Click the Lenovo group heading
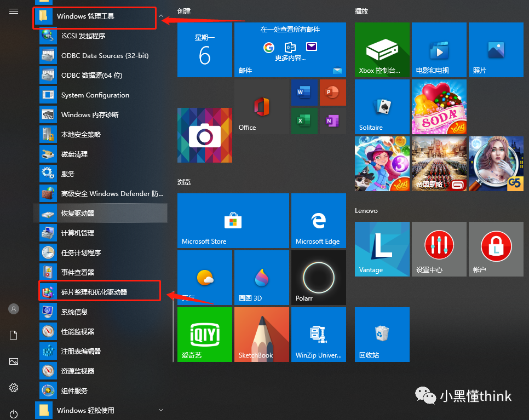The image size is (529, 420). click(366, 210)
